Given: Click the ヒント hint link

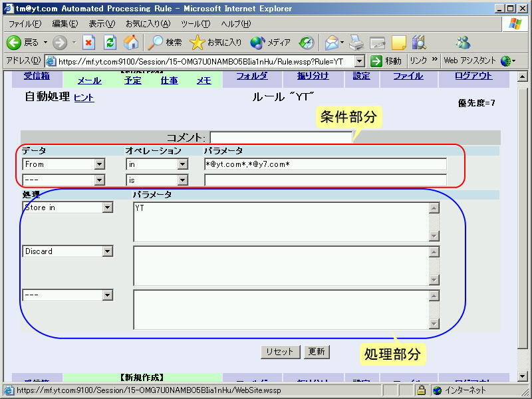Looking at the screenshot, I should pyautogui.click(x=84, y=98).
